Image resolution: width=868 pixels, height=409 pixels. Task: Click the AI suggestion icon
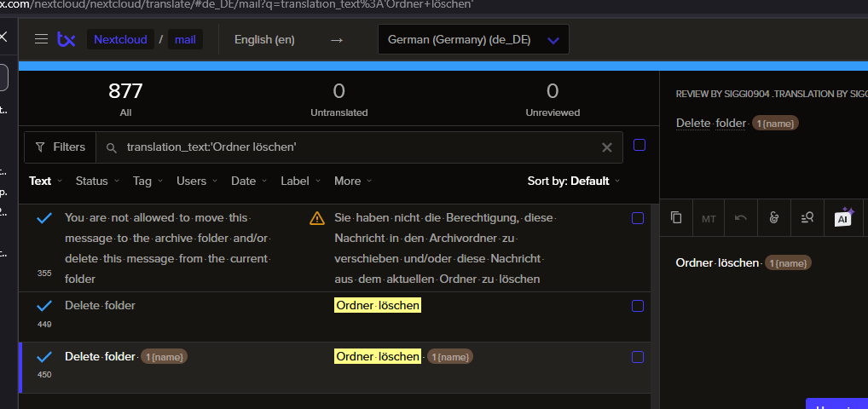pos(843,218)
